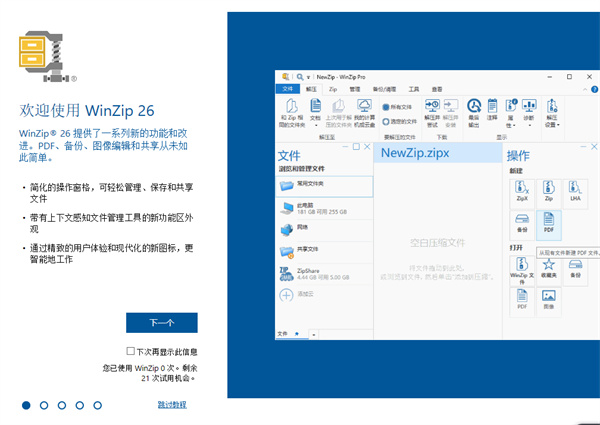Jump to the second page indicator dot
Viewport: 600px width, 425px height.
(44, 405)
